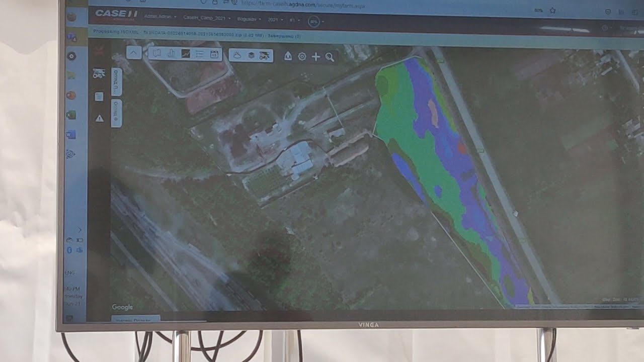The height and width of the screenshot is (362, 644).
Task: Select the line graph view icon
Action: click(x=185, y=54)
